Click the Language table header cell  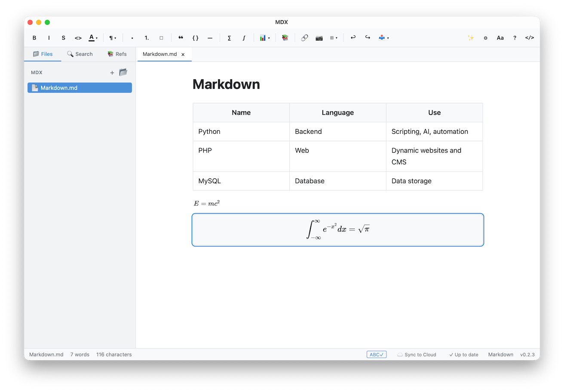click(338, 113)
